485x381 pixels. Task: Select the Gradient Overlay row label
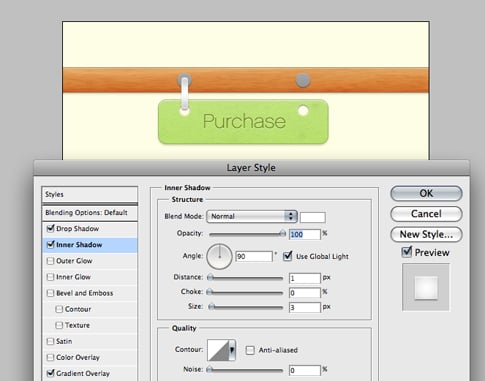83,373
